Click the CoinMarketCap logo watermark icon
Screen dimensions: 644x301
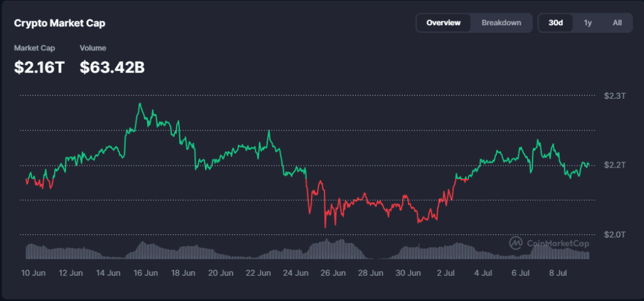click(516, 243)
